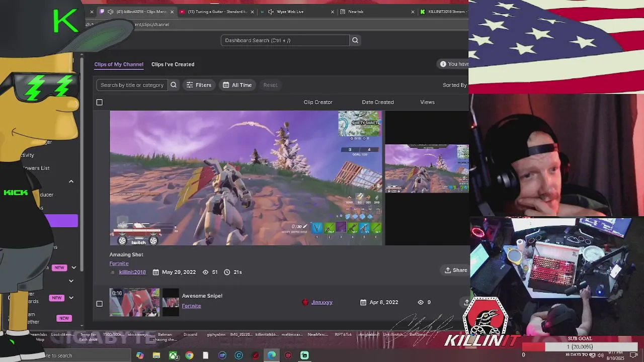Close the New tab browser tab
Viewport: 644px width, 362px height.
(413, 12)
